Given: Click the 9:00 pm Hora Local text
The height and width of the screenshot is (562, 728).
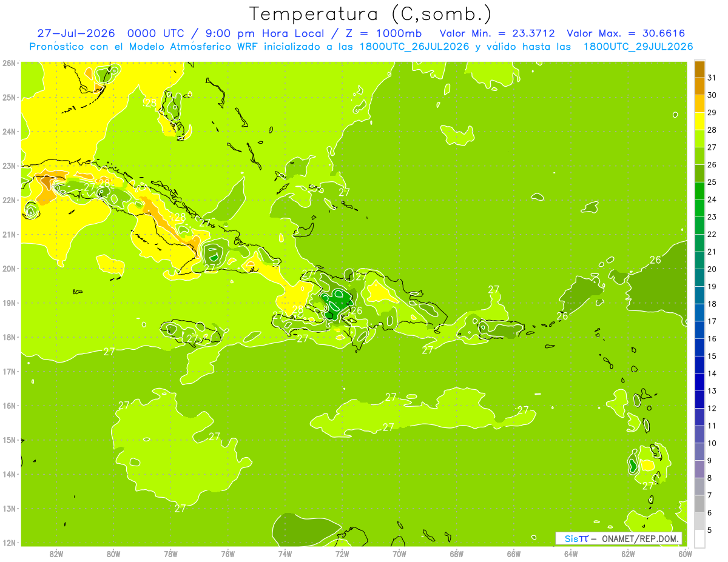Looking at the screenshot, I should (266, 33).
